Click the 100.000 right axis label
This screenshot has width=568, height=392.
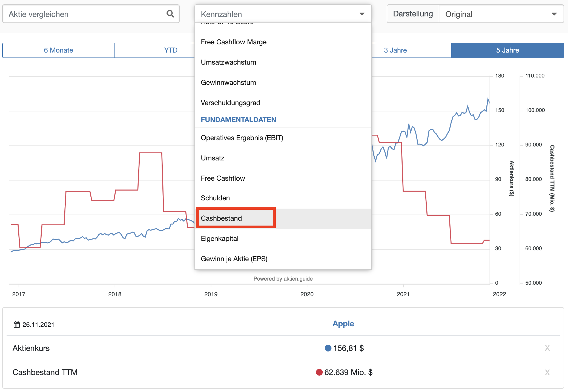tap(535, 110)
